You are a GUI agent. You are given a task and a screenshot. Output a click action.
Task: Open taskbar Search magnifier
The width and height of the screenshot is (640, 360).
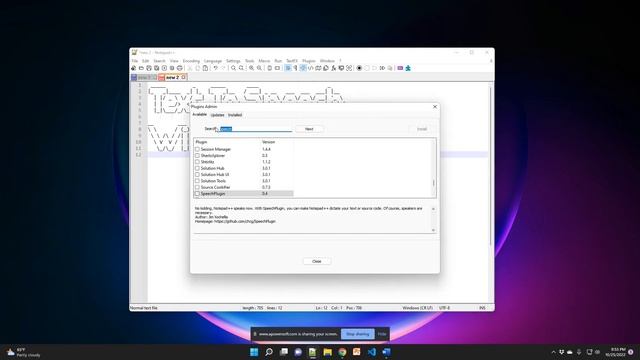pos(269,352)
